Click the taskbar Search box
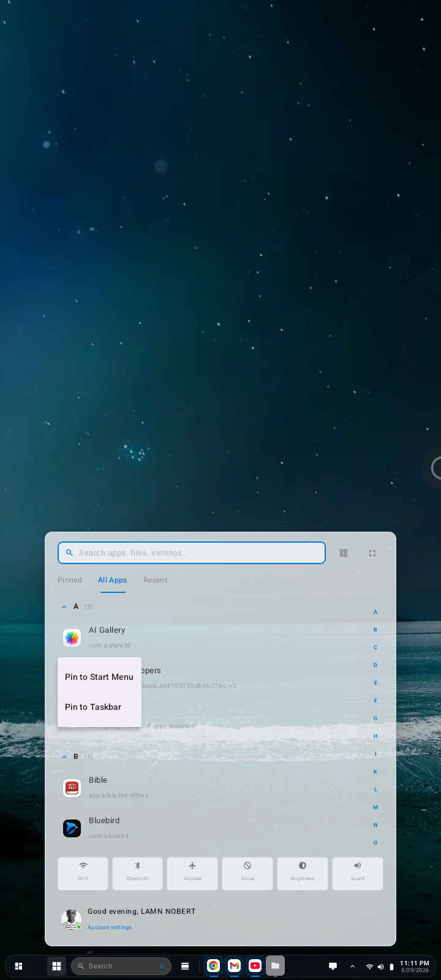The height and width of the screenshot is (980, 441). pos(121,966)
